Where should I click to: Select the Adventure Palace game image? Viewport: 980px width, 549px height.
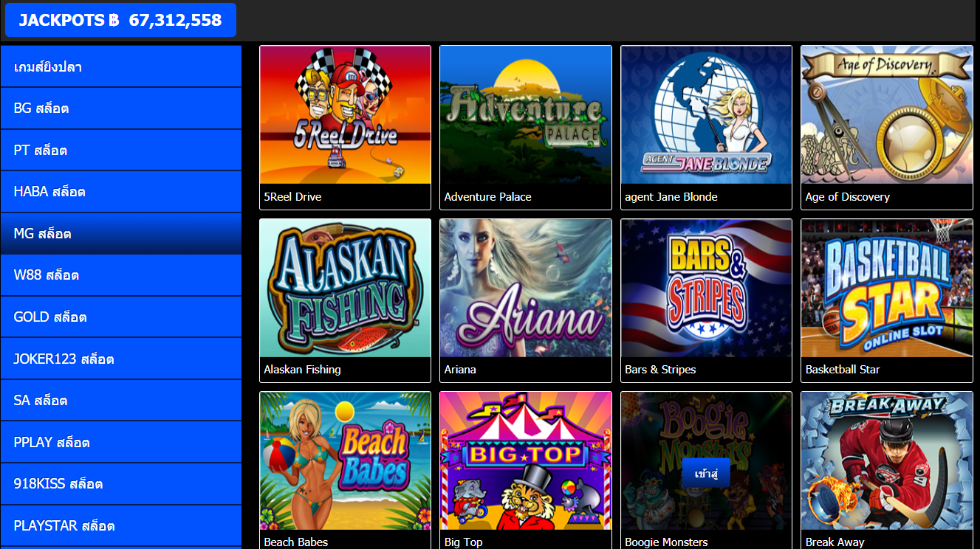click(525, 115)
